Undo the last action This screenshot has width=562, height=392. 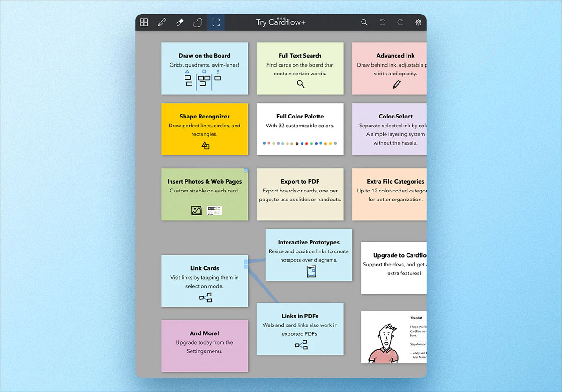pos(383,22)
